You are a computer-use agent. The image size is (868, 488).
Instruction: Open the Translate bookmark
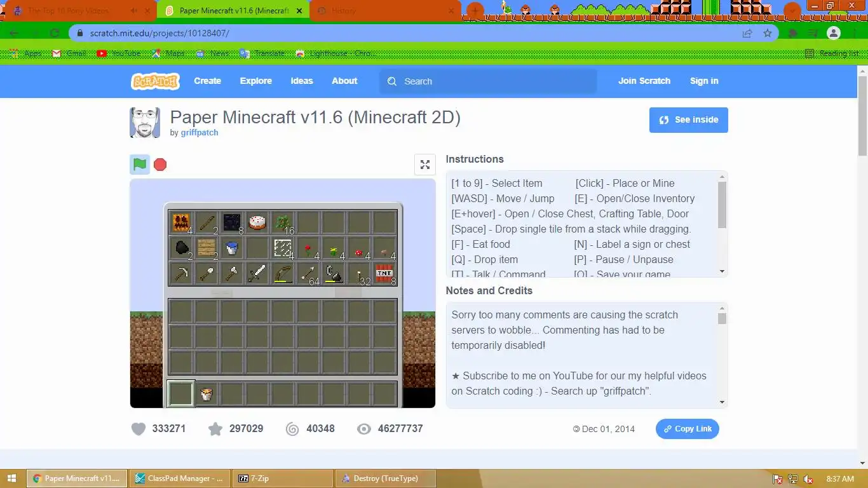point(262,53)
